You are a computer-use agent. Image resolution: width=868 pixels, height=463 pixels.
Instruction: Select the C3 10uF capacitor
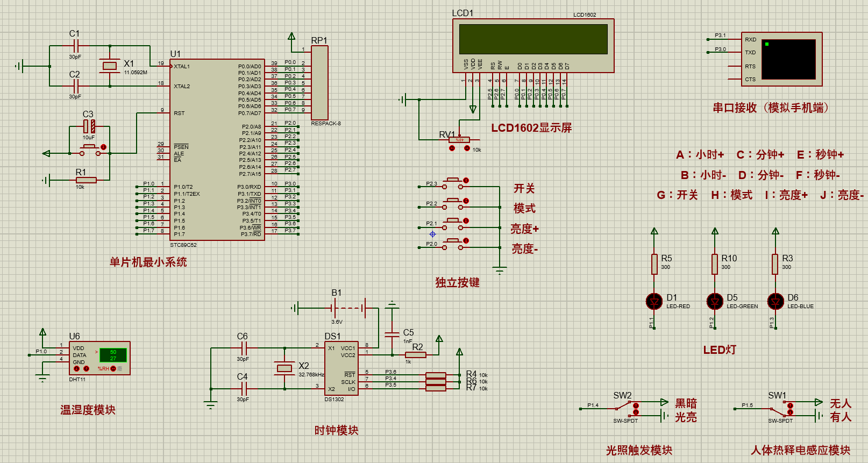coord(89,127)
